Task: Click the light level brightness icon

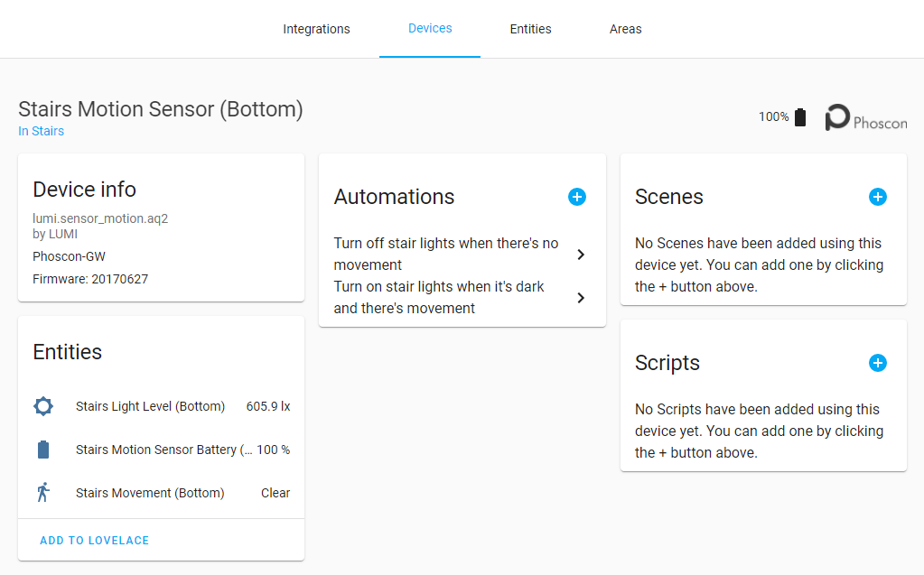Action: pyautogui.click(x=43, y=406)
